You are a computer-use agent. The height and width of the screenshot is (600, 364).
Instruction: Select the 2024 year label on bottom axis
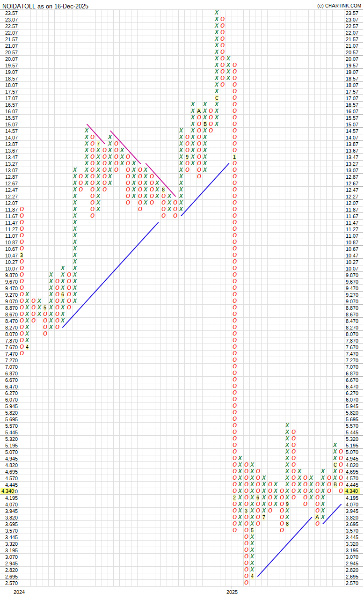[x=19, y=593]
